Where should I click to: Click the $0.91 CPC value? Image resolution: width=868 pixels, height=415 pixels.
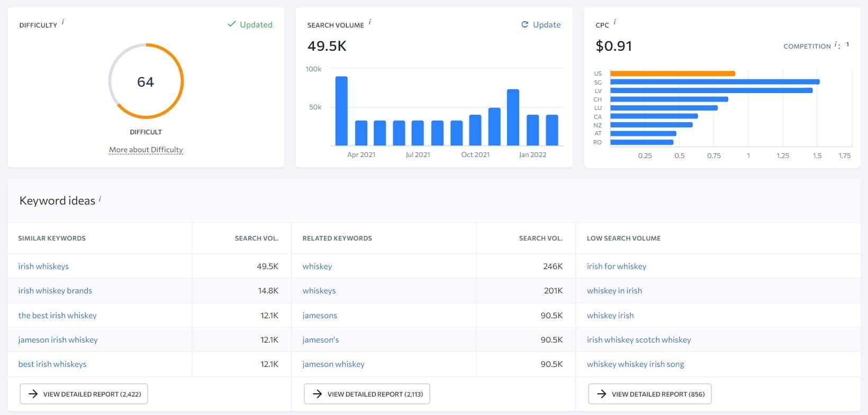(x=614, y=46)
